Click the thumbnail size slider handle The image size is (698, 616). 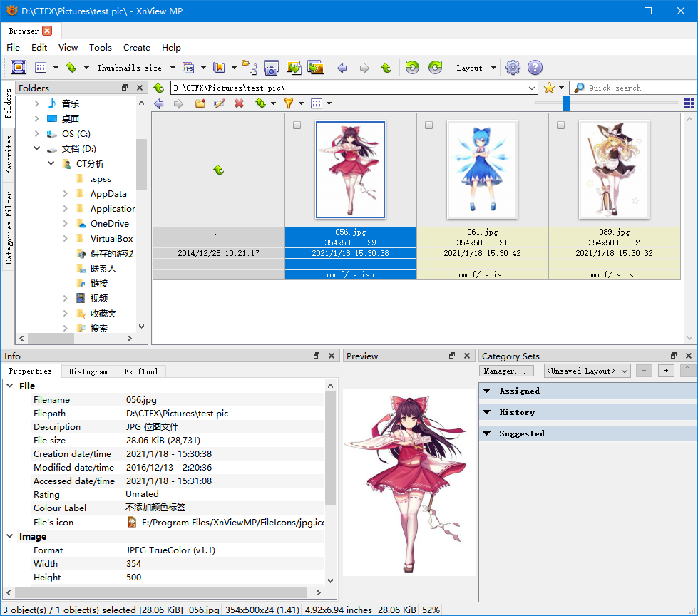(565, 103)
